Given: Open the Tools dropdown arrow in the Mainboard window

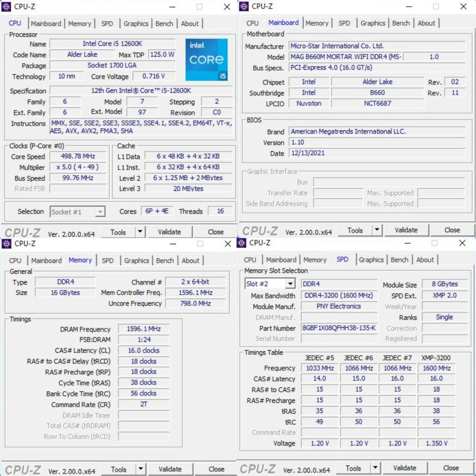Looking at the screenshot, I should [377, 230].
